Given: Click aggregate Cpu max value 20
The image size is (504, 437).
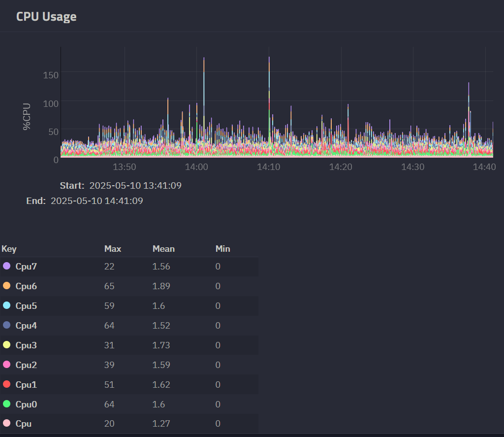Looking at the screenshot, I should click(x=109, y=424).
